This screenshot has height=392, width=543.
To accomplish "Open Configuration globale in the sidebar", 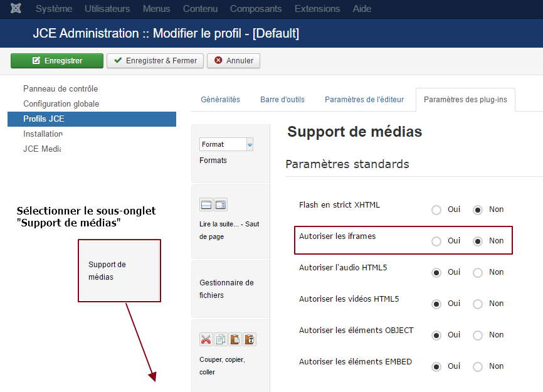I will point(61,104).
